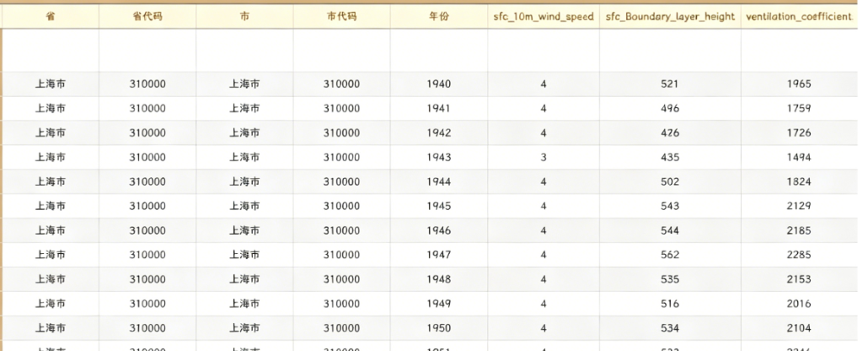
Task: Click the 市 column header
Action: pyautogui.click(x=244, y=17)
